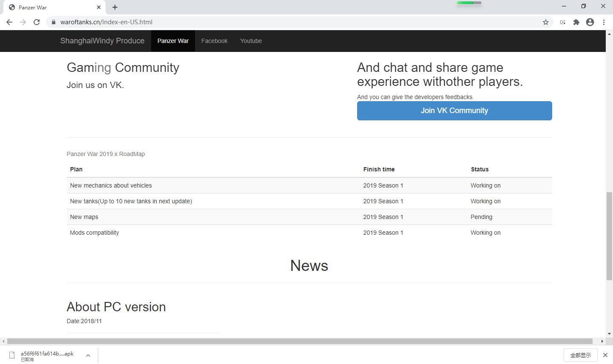Expand the apk download options chevron
This screenshot has width=613, height=364.
pos(88,355)
